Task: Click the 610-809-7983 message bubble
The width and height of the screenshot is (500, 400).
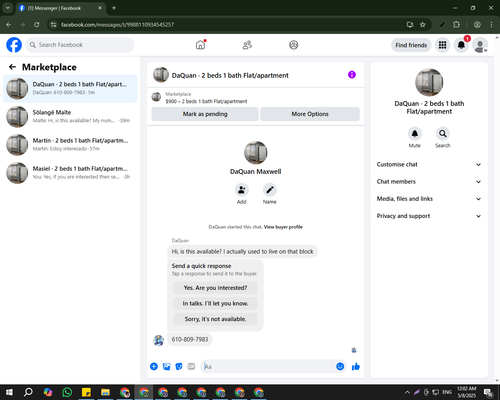Action: coord(190,339)
